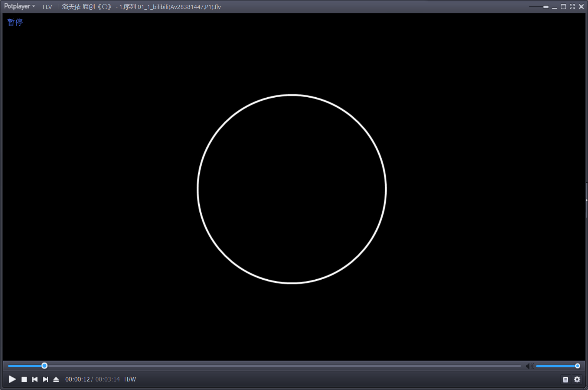Click the total duration 00:03:14
588x390 pixels.
coord(108,379)
